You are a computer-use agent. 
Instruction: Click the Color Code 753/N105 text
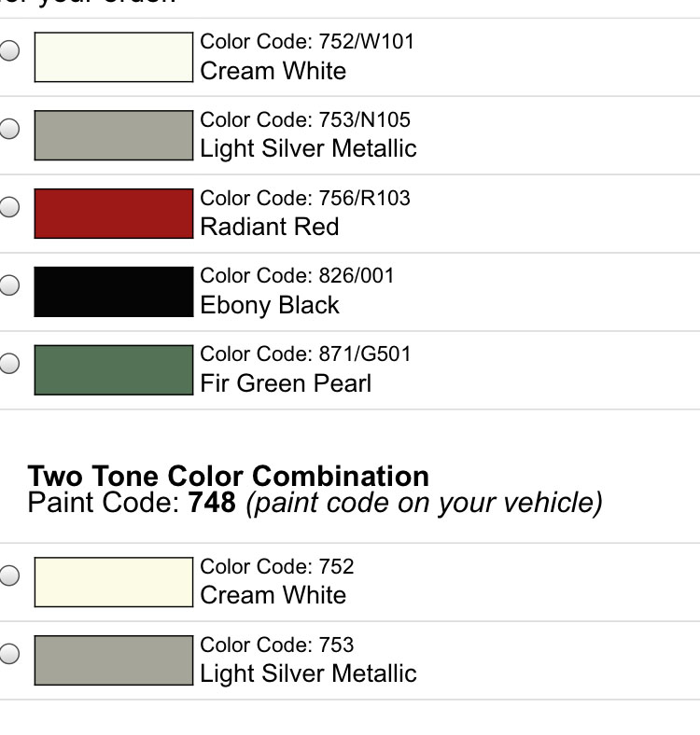click(x=305, y=120)
